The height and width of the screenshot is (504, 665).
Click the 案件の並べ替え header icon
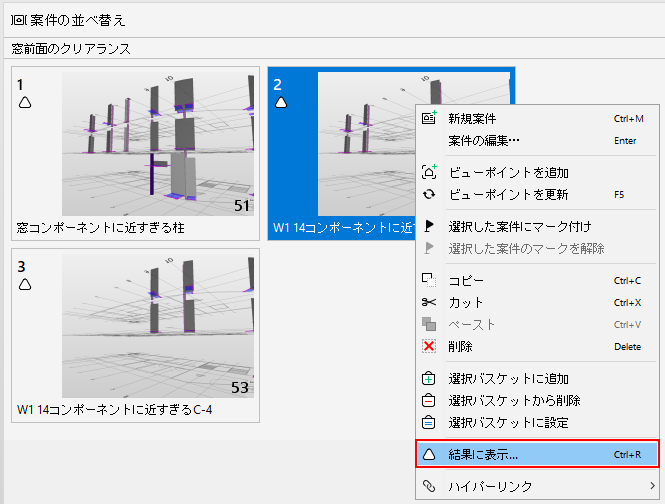pos(18,20)
